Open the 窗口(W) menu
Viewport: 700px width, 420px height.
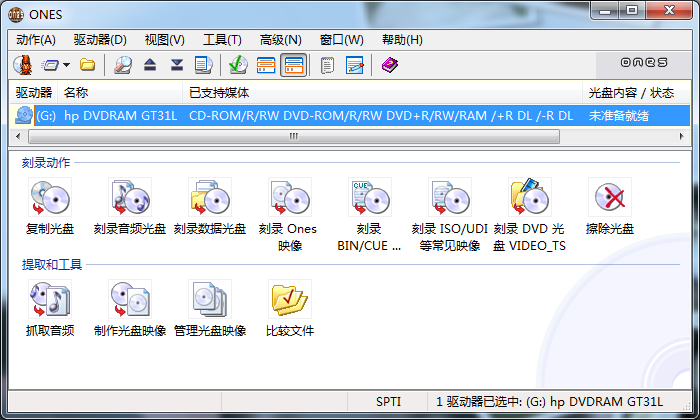tap(342, 40)
